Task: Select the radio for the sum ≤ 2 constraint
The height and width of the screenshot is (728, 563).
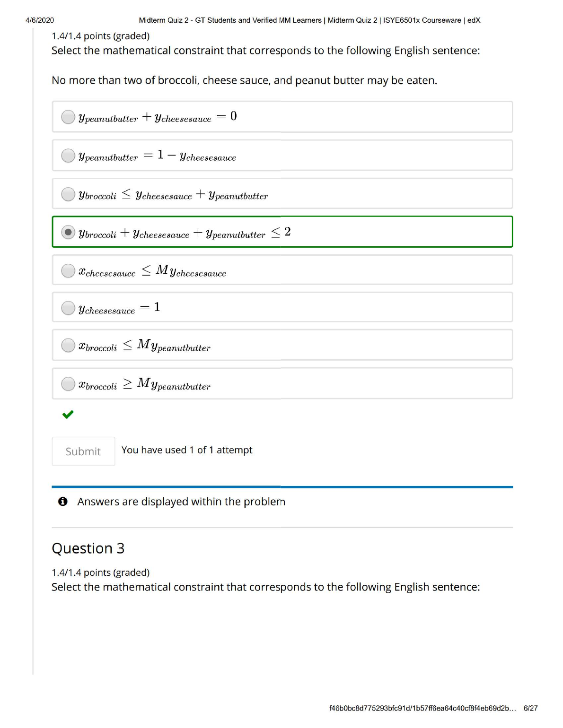Action: (69, 232)
